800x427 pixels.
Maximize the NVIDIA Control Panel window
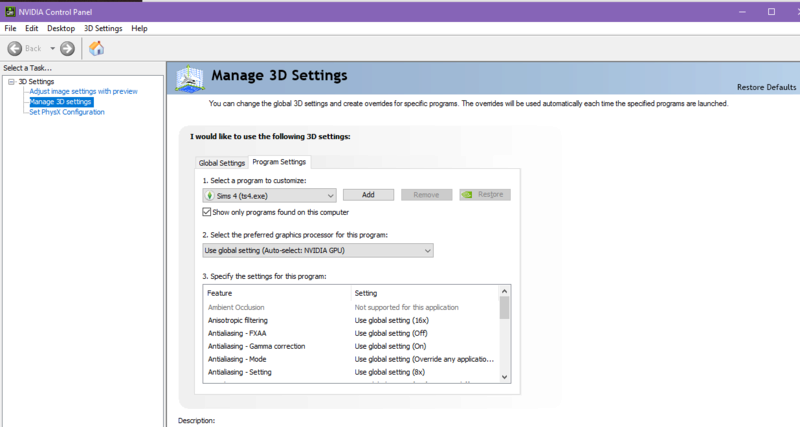click(x=771, y=12)
